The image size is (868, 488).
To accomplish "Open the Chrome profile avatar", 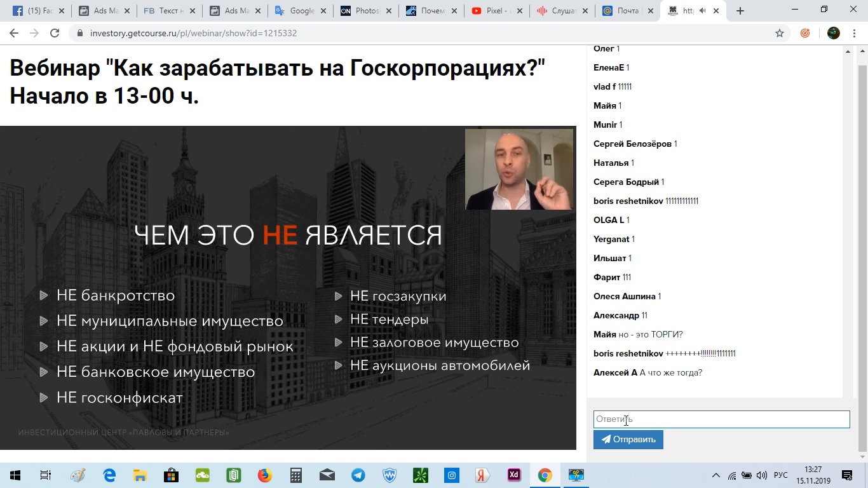I will coord(832,32).
